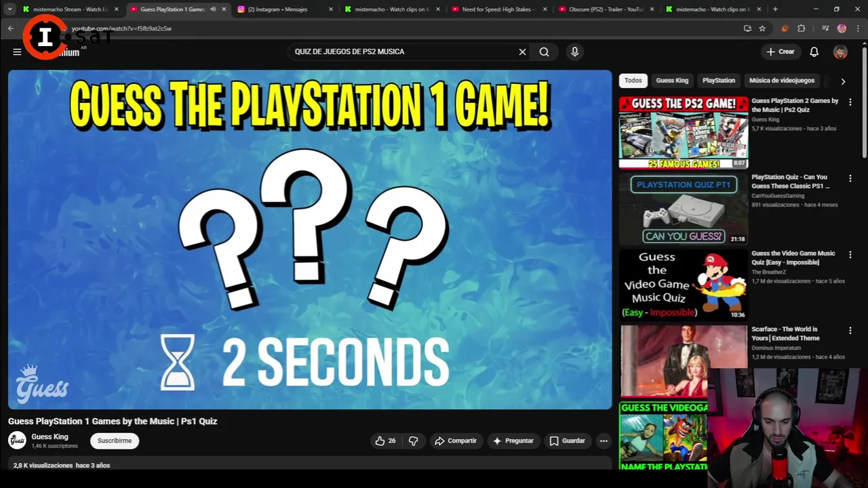Click the Suscribirme button
868x488 pixels.
[115, 441]
